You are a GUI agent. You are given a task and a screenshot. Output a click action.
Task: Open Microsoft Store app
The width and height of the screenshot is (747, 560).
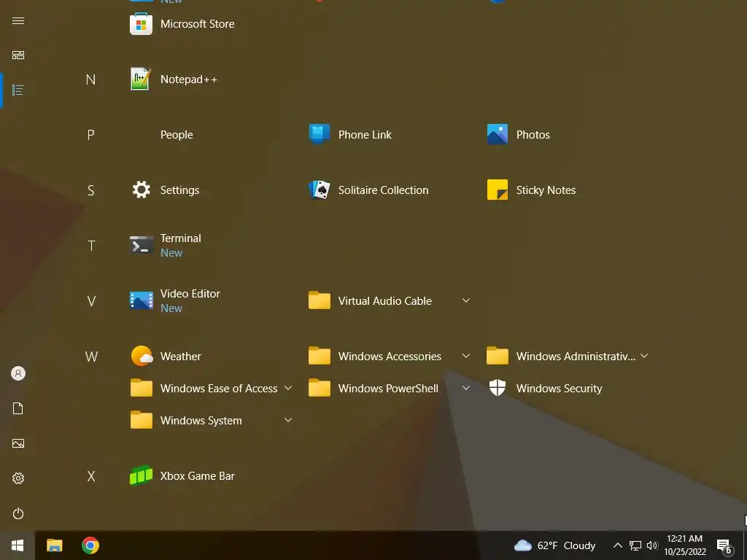(x=182, y=24)
